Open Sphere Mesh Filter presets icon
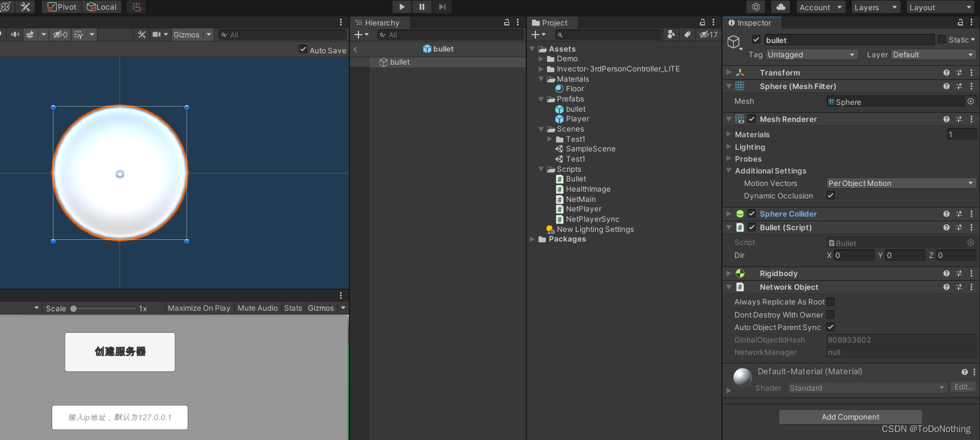 959,86
